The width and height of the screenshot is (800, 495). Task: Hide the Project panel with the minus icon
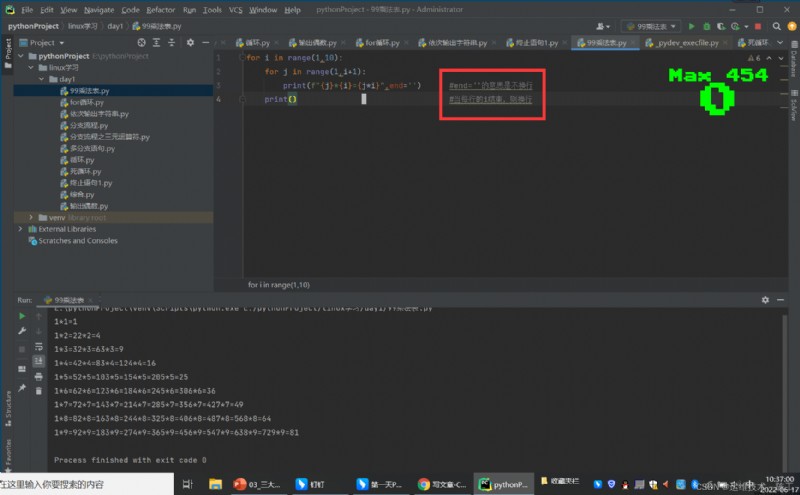pos(205,42)
